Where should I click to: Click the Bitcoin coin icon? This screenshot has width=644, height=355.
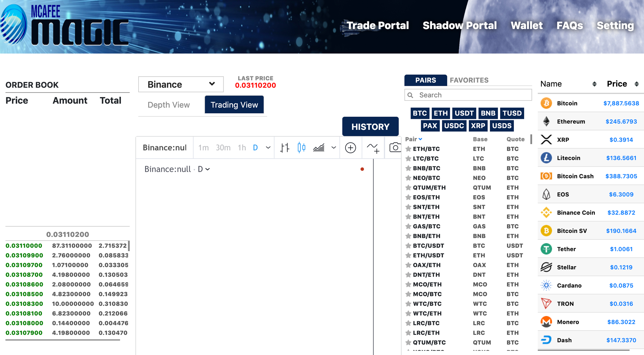point(546,103)
